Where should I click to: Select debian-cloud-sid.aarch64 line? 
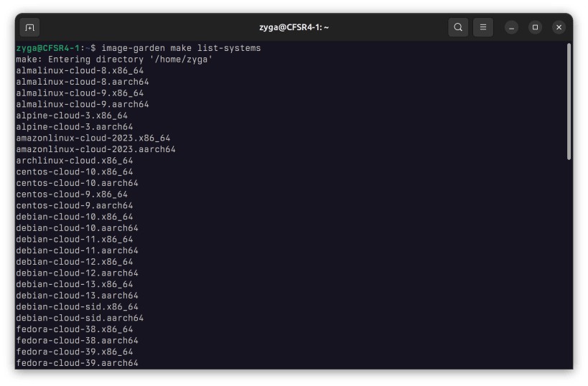[80, 318]
